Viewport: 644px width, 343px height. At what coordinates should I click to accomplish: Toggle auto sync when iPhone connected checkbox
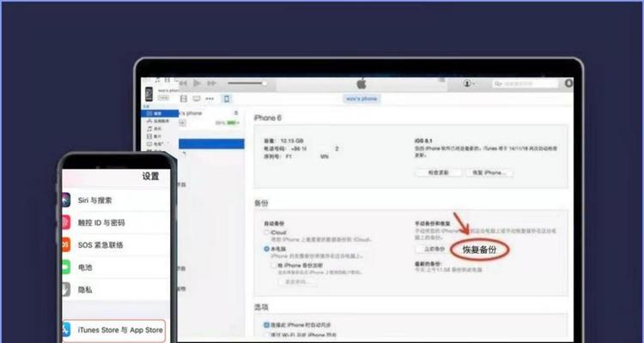pyautogui.click(x=266, y=325)
